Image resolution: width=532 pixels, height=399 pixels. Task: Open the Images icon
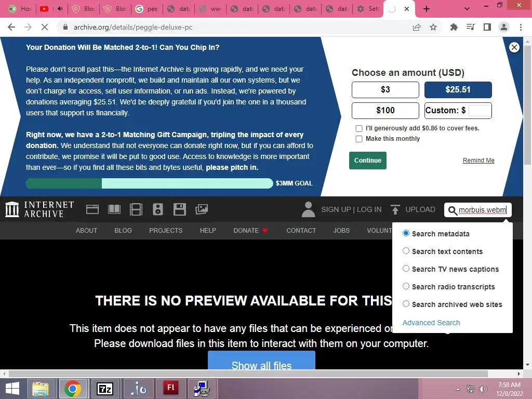202,209
